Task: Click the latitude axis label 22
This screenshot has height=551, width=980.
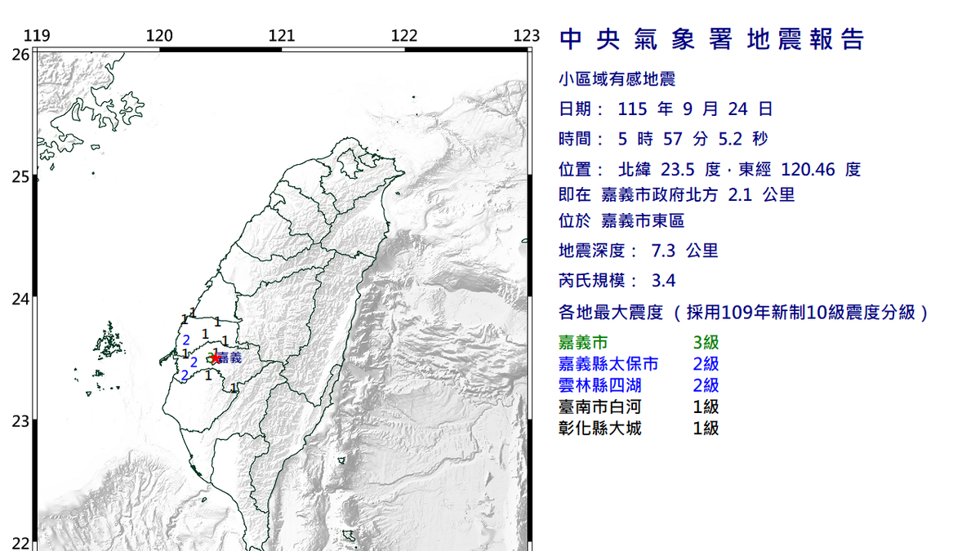Action: pyautogui.click(x=21, y=544)
